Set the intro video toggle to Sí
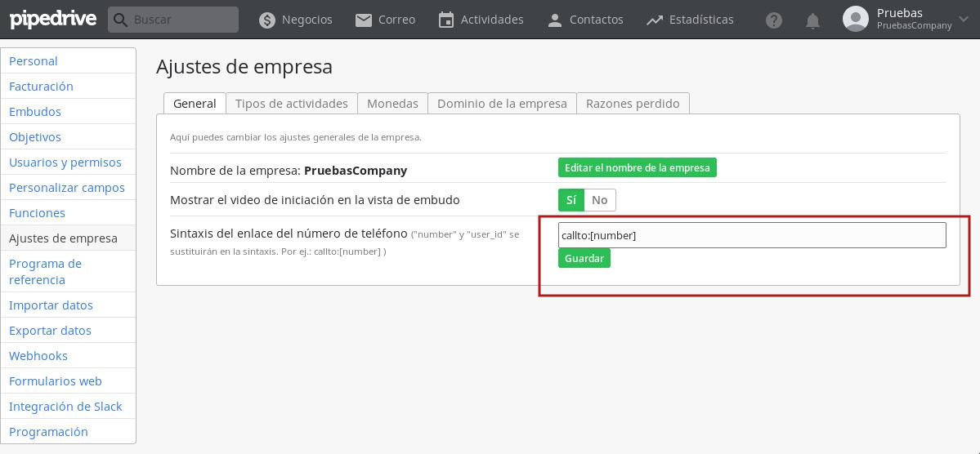 click(571, 200)
